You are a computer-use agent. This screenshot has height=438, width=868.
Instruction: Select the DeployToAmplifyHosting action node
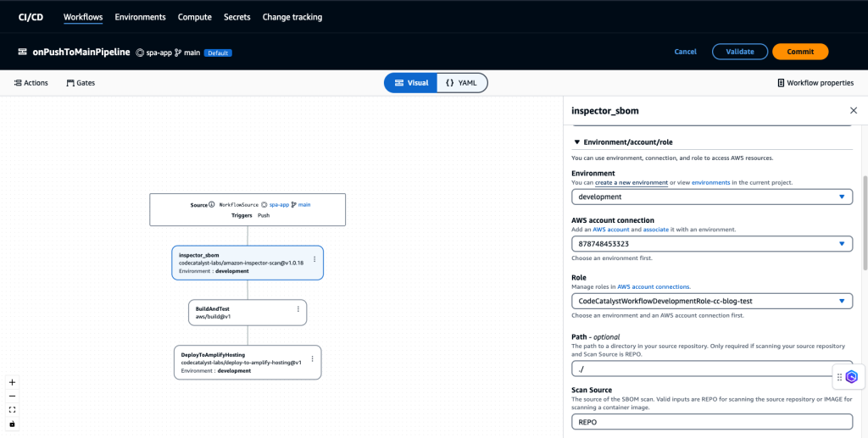point(248,363)
